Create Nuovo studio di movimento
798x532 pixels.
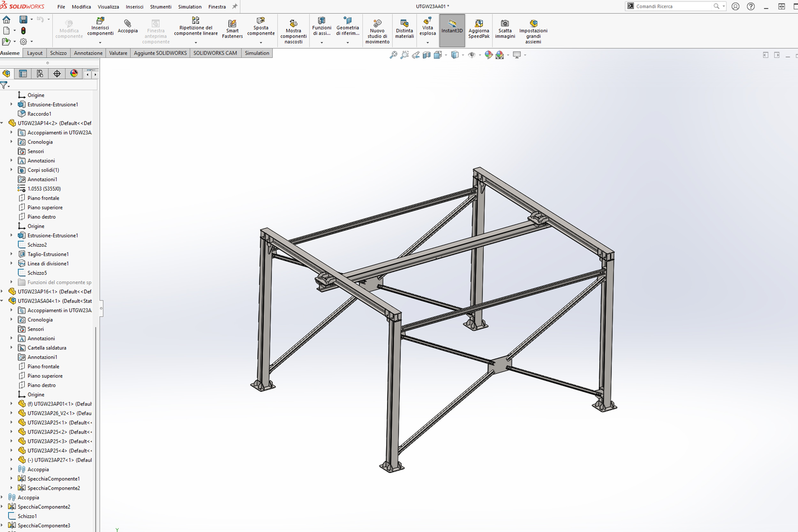coord(377,32)
